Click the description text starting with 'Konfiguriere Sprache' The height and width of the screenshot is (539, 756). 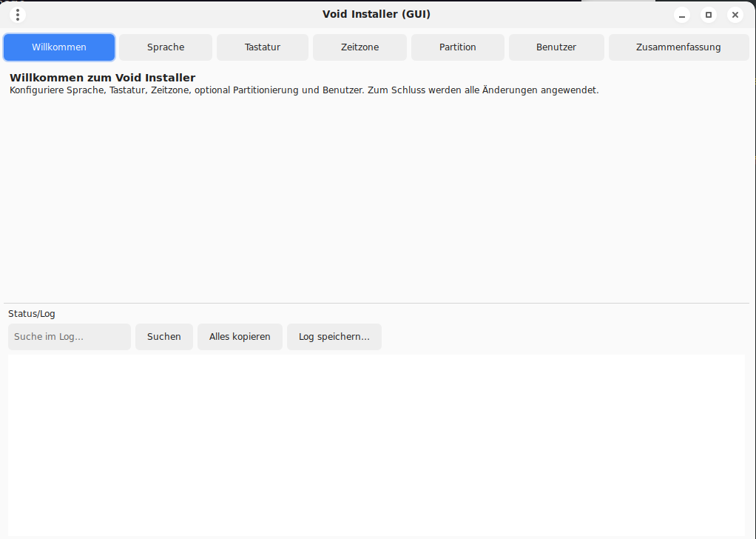tap(303, 90)
